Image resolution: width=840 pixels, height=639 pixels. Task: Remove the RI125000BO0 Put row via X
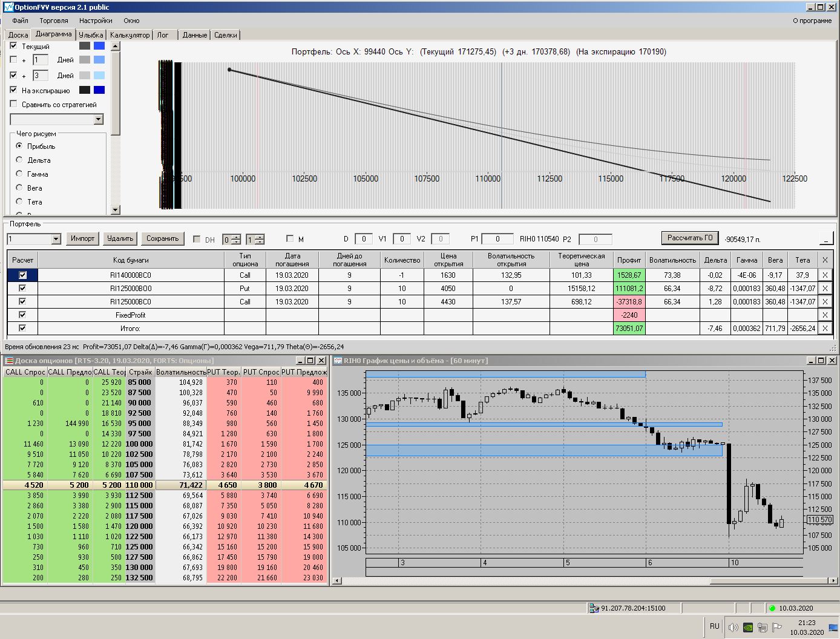pos(825,289)
